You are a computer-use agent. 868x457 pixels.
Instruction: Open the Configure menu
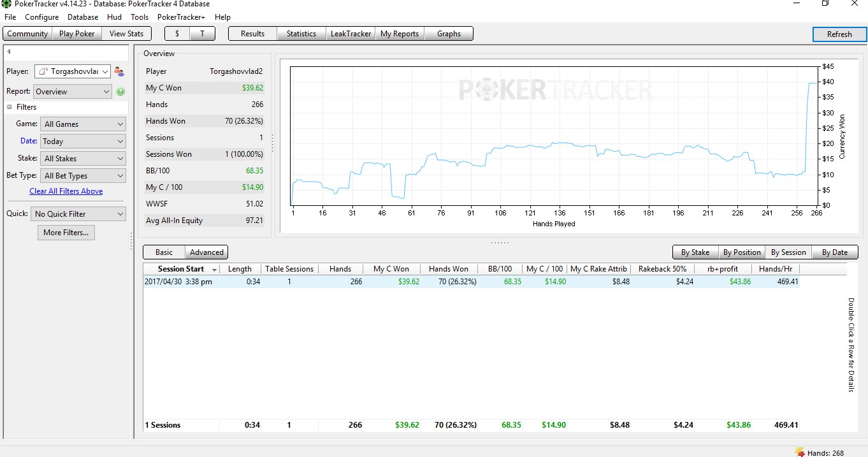click(42, 17)
